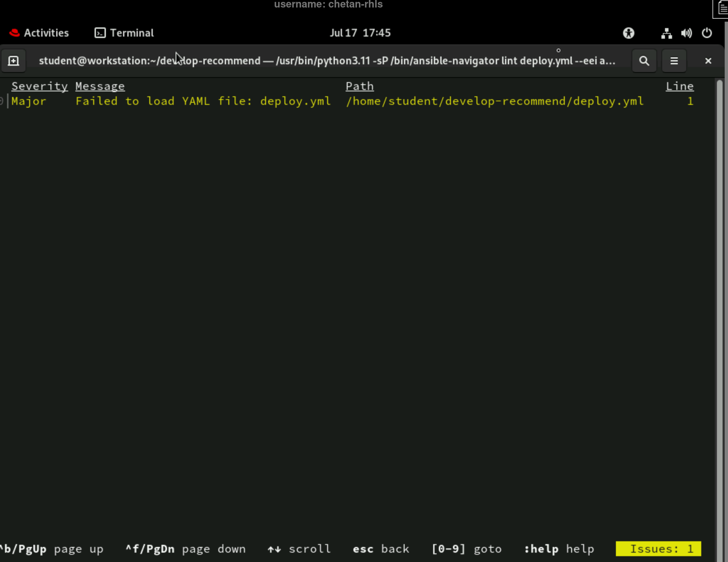Open the power menu icon
The image size is (728, 562).
(707, 33)
